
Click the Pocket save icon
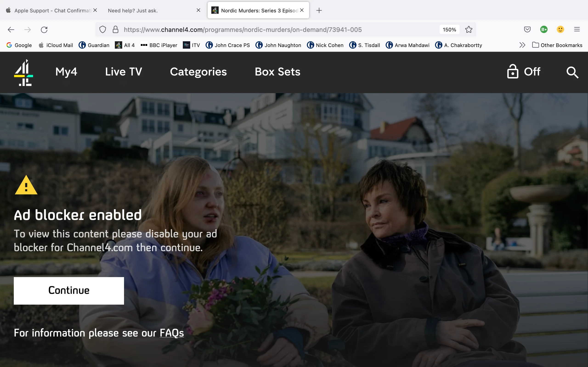point(527,30)
